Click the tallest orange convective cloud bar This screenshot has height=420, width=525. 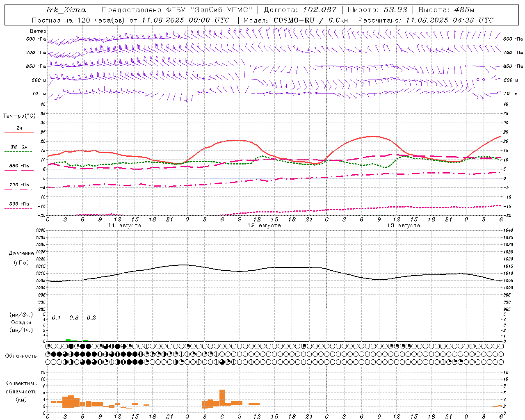point(222,398)
